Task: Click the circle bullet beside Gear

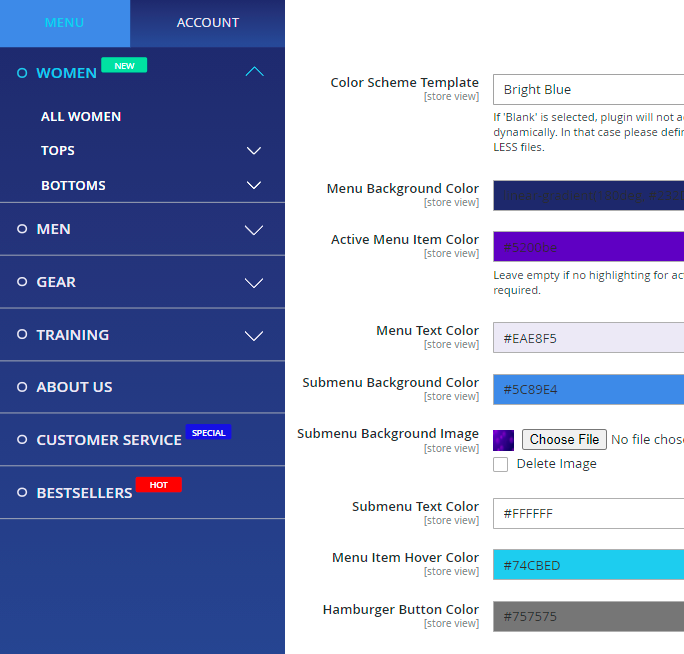Action: pos(22,282)
